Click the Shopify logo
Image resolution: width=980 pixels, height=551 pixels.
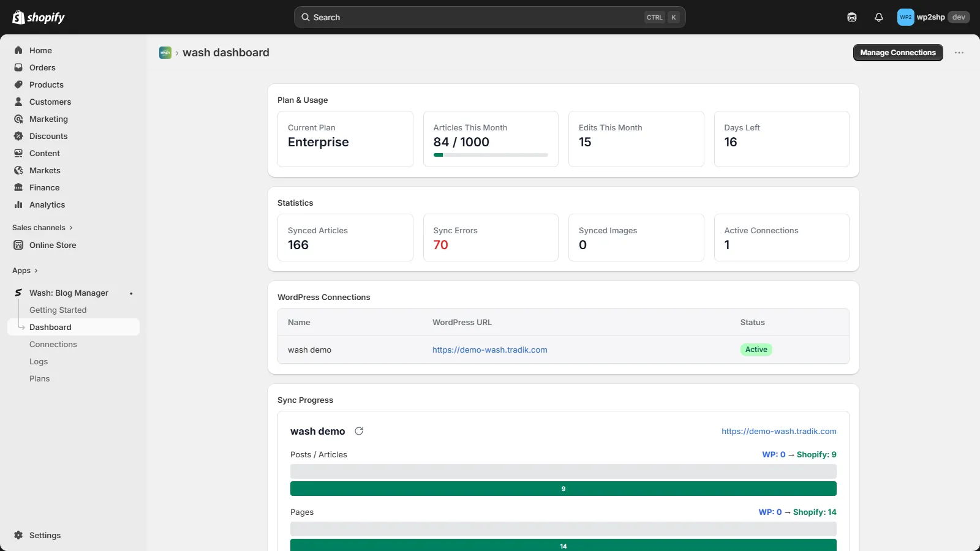[39, 17]
